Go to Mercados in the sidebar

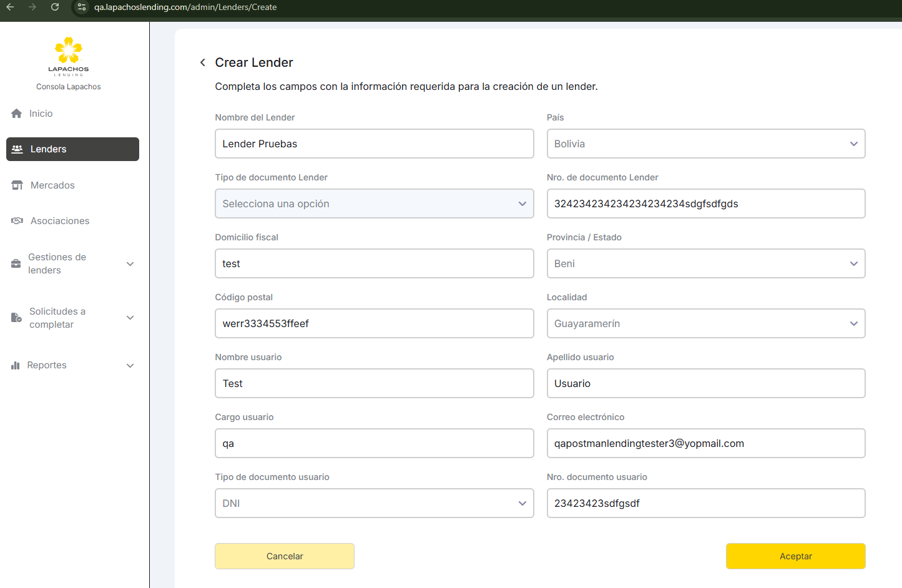click(x=52, y=185)
